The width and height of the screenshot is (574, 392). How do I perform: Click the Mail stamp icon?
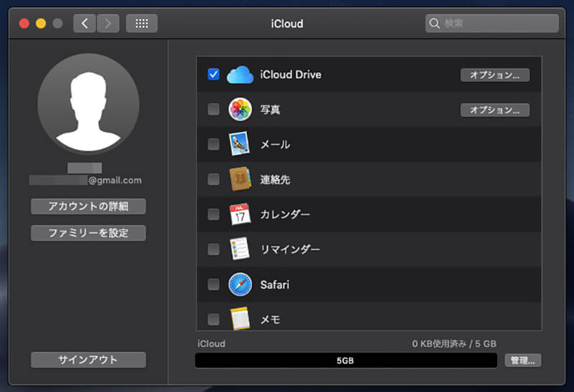point(240,144)
